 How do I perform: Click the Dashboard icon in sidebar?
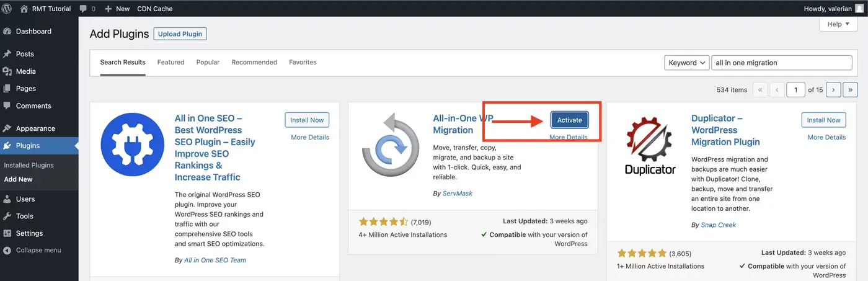click(x=7, y=32)
